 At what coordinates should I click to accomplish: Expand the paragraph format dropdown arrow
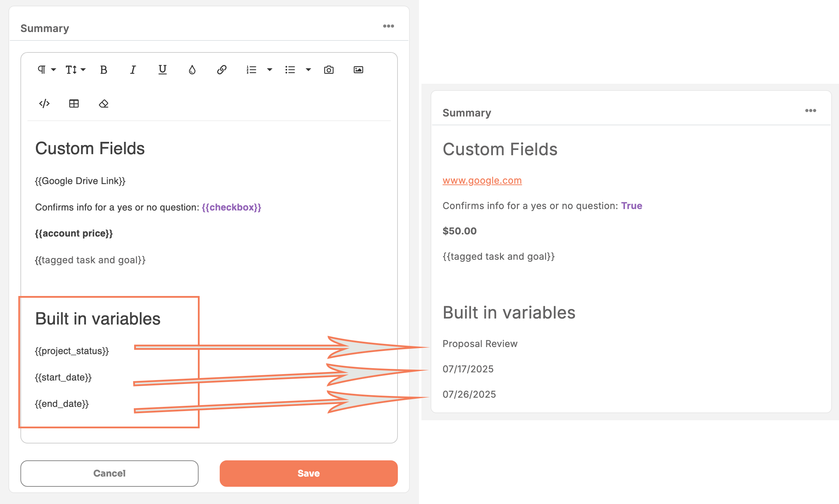pos(54,70)
